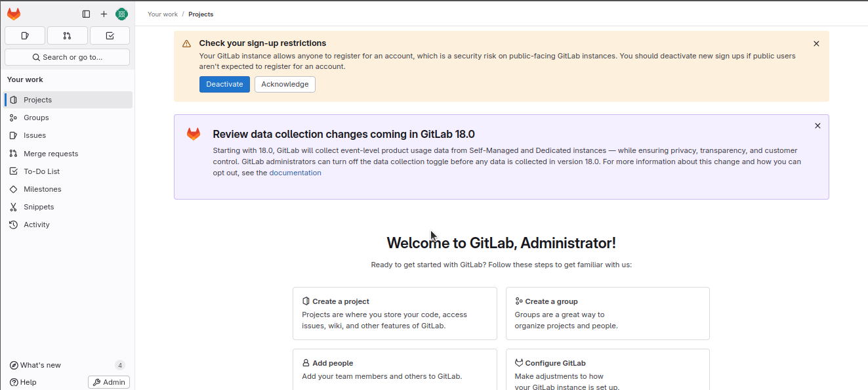Open the plus menu to create new items
Viewport: 868px width, 390px height.
pos(104,13)
